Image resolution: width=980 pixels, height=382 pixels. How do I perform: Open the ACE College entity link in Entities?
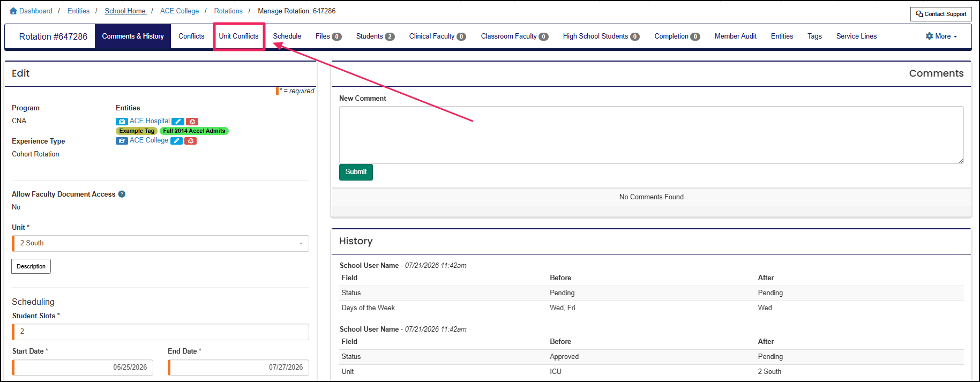tap(149, 140)
